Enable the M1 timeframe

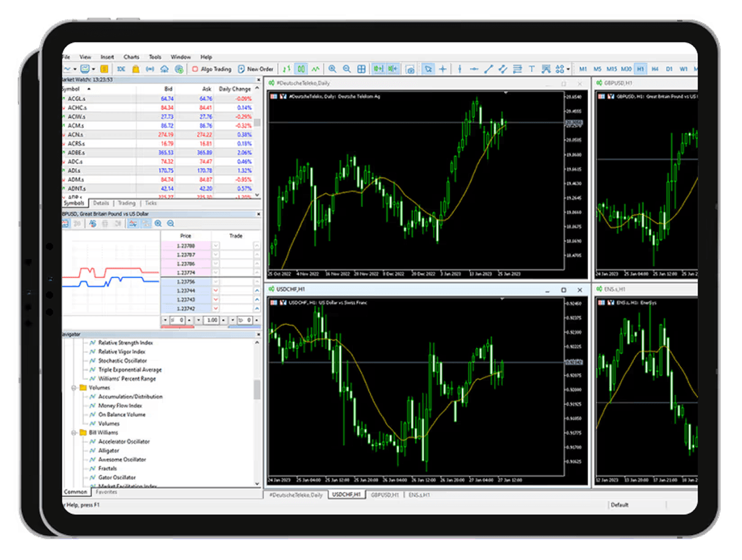[583, 69]
